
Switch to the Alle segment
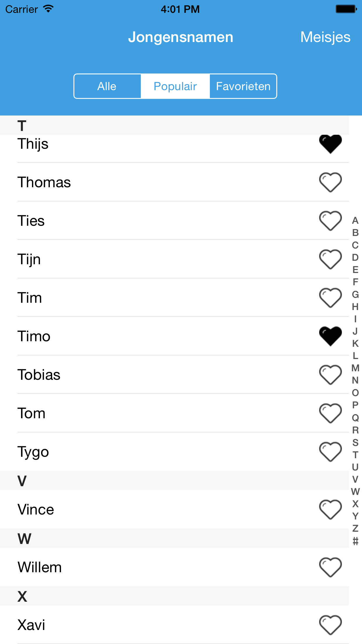tap(107, 86)
